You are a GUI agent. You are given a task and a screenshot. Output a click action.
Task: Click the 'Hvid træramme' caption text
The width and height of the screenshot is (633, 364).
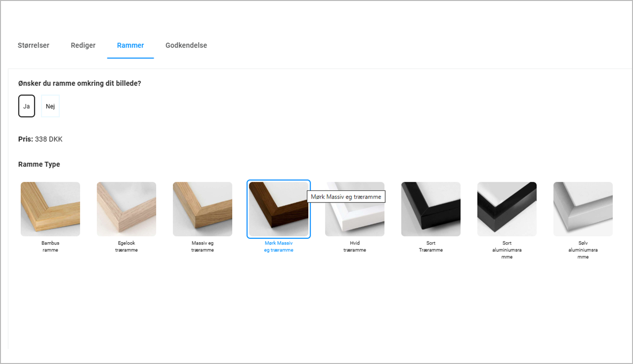pyautogui.click(x=355, y=247)
